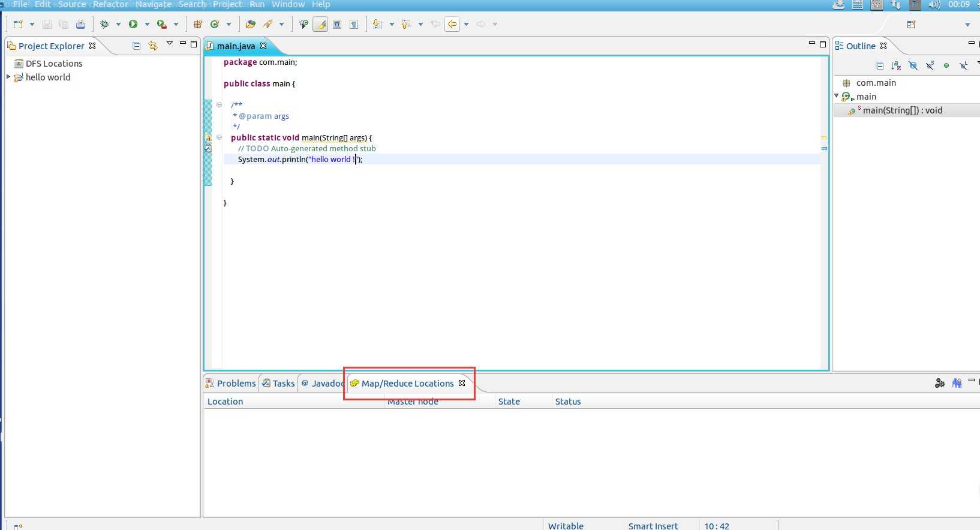Image resolution: width=980 pixels, height=530 pixels.
Task: Open the New Java Class dropdown arrow
Action: point(229,25)
